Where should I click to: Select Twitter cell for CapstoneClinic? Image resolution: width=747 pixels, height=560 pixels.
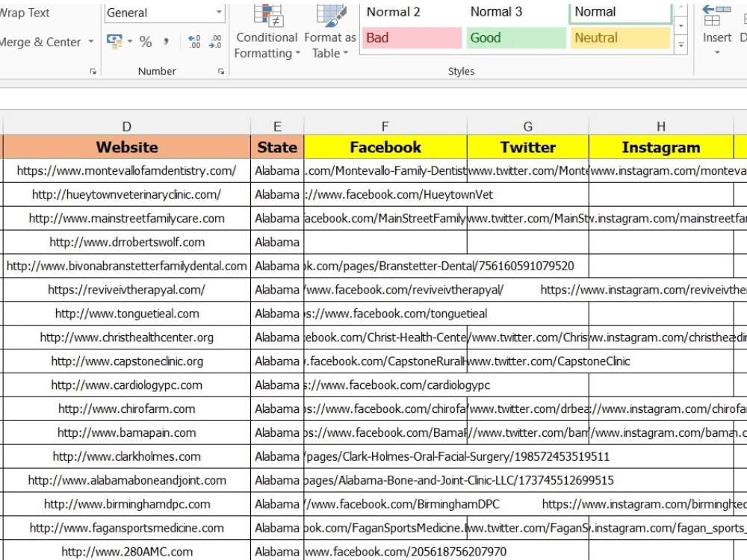click(528, 361)
